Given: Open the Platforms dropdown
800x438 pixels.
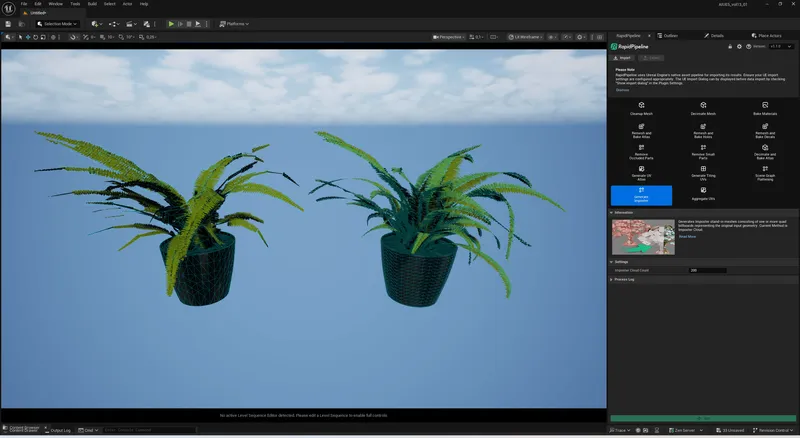Looking at the screenshot, I should [236, 23].
